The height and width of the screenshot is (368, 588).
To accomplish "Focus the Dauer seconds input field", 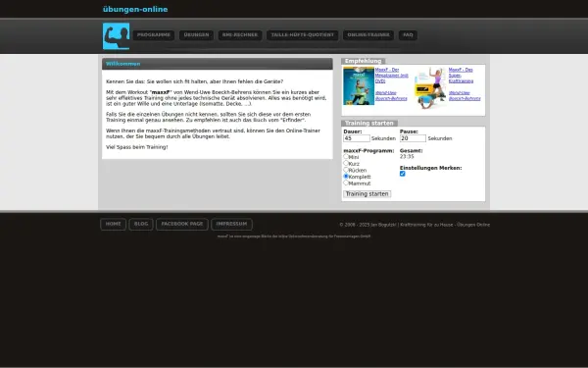I will pyautogui.click(x=357, y=138).
